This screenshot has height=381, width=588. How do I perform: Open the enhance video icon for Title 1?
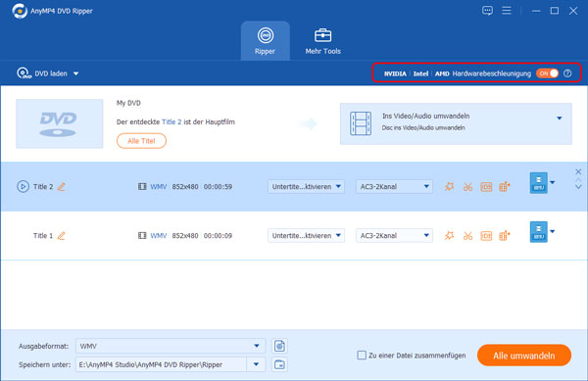tap(505, 236)
